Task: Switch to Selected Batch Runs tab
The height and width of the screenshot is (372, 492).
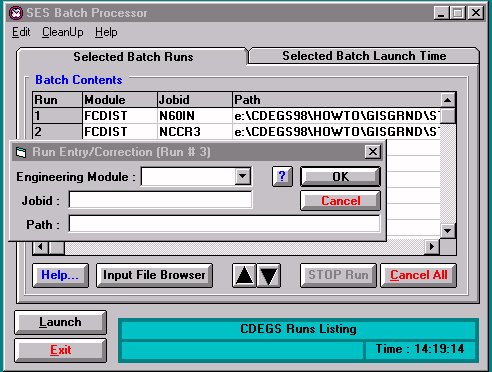Action: (133, 57)
